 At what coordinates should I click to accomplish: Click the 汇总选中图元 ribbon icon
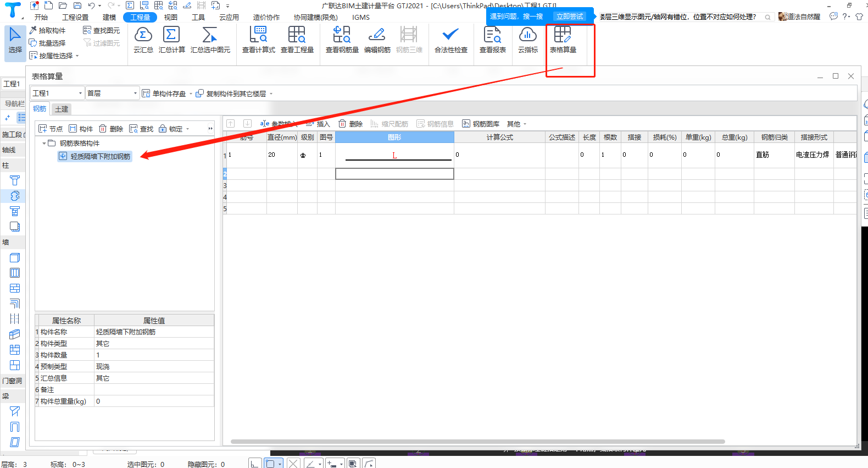coord(210,40)
